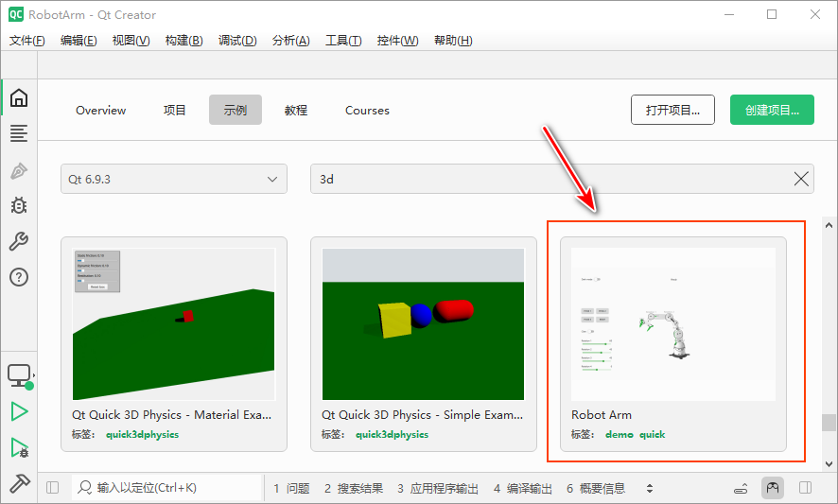Switch to Edit mode in sidebar

click(18, 133)
